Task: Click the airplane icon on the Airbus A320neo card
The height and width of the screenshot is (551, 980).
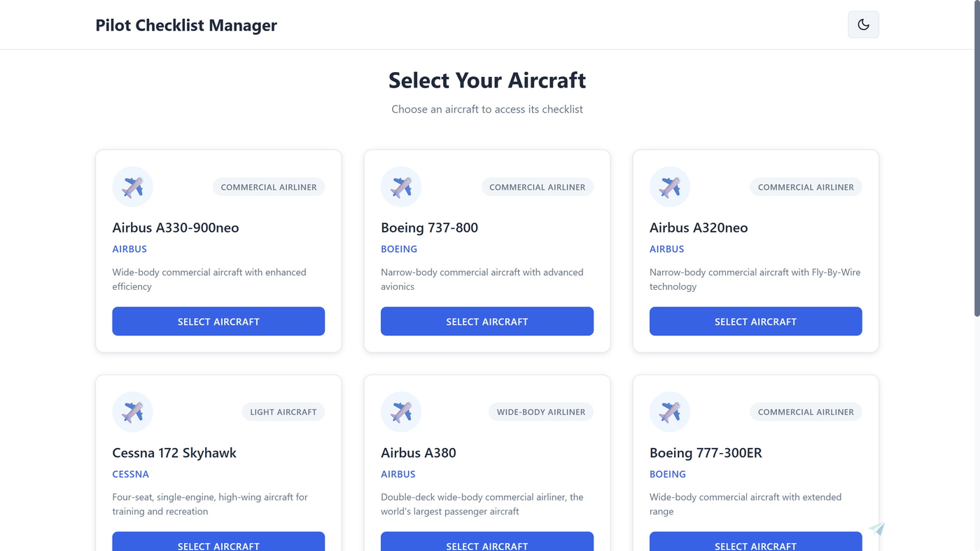Action: [670, 186]
